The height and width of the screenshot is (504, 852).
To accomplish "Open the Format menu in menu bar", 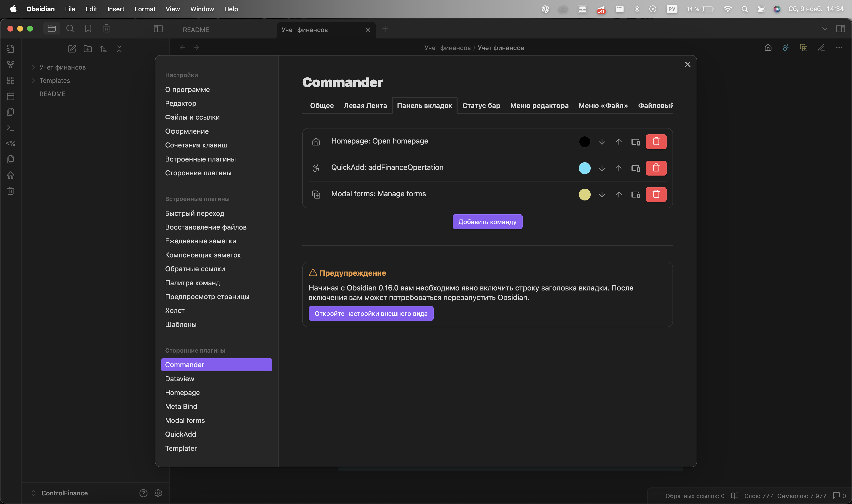I will pos(145,9).
